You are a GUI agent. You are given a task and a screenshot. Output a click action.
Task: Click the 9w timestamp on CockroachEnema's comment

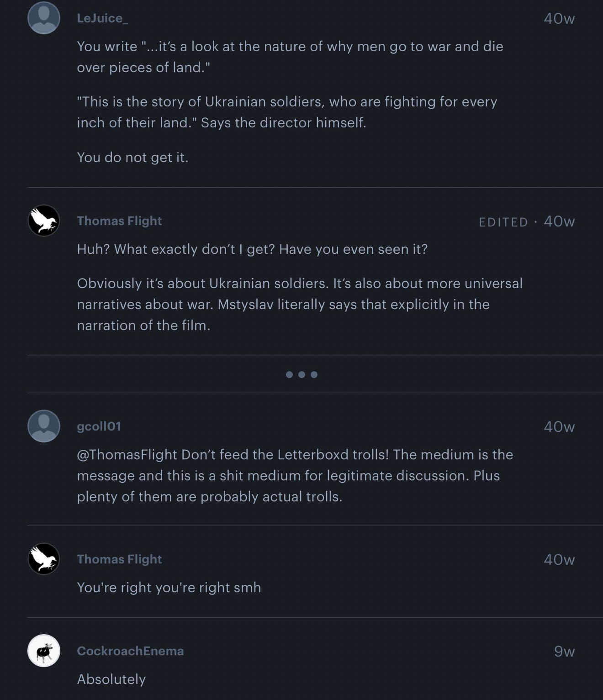tap(564, 652)
